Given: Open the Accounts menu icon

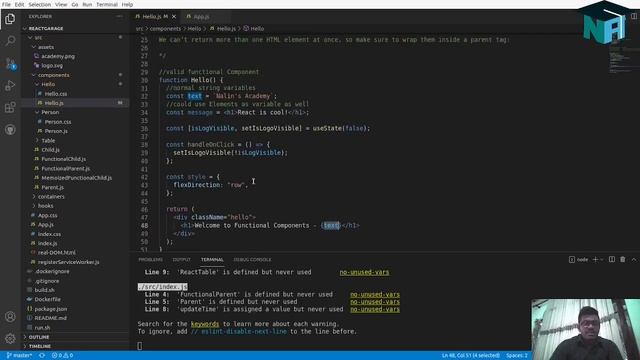Looking at the screenshot, I should click(10, 317).
